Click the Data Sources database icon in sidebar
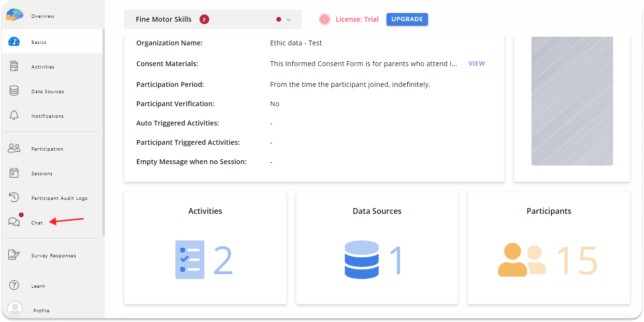644x322 pixels. point(14,91)
